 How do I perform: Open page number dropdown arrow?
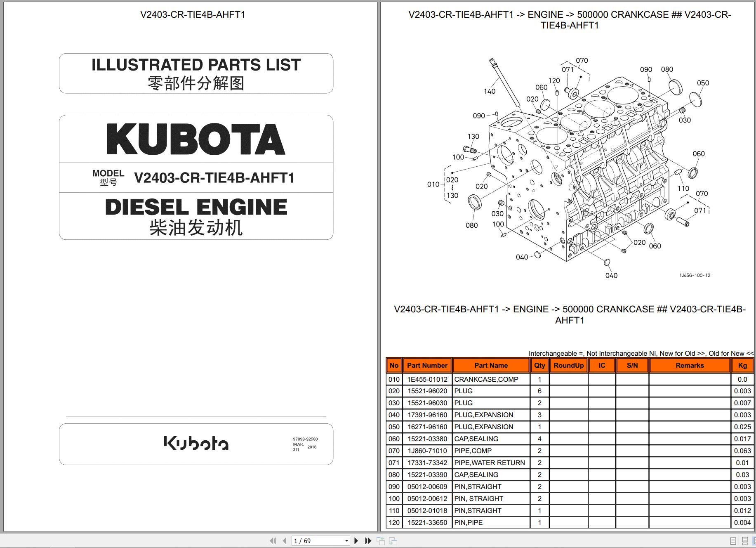[346, 541]
